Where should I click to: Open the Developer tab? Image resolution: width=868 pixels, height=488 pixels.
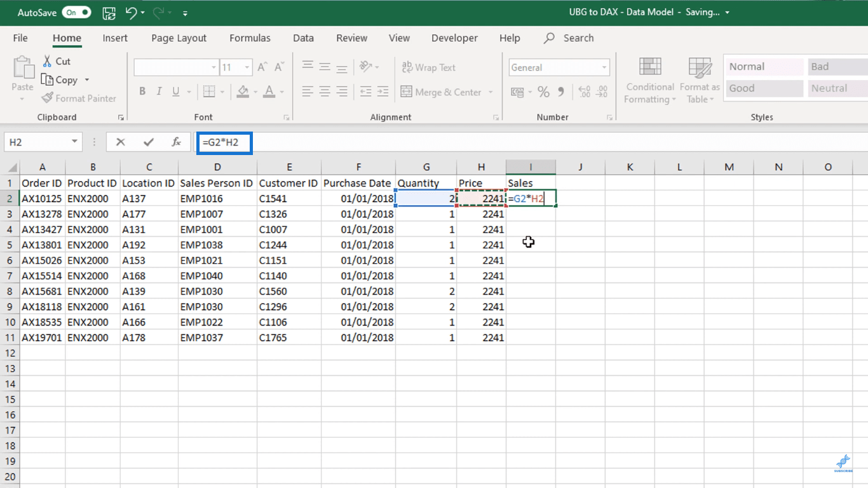[454, 38]
